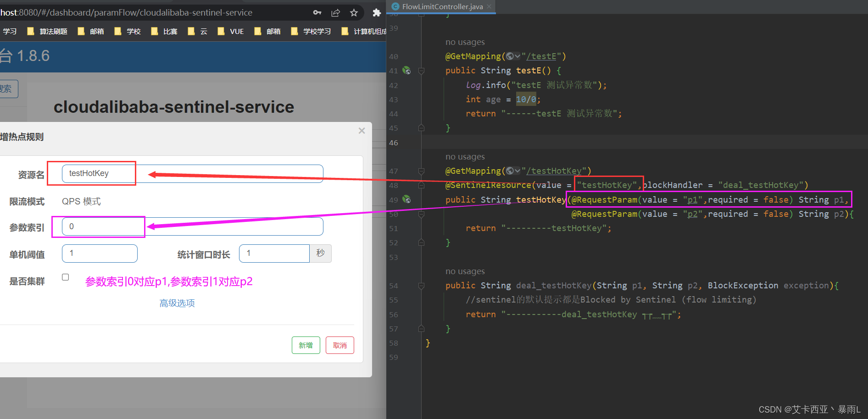Open the "/testE" mapping URL link in code
Screen dimensions: 868x419
541,56
